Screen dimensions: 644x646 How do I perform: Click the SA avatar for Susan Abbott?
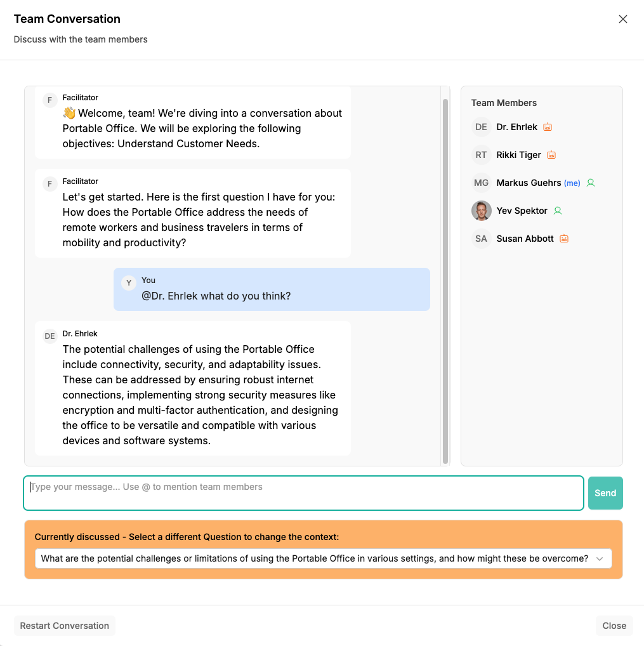482,239
